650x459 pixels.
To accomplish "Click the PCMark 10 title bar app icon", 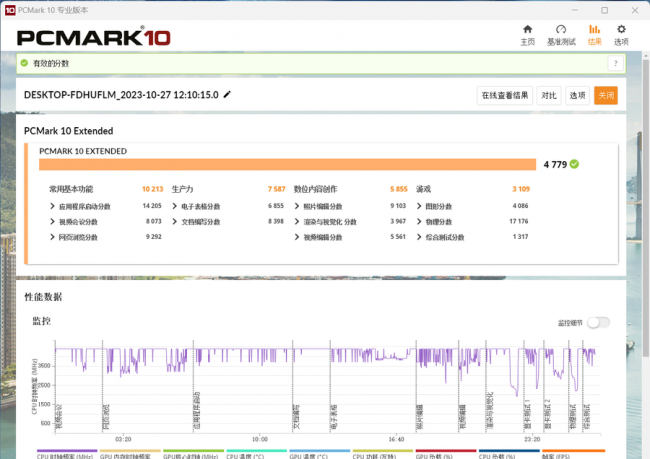I will click(x=10, y=10).
